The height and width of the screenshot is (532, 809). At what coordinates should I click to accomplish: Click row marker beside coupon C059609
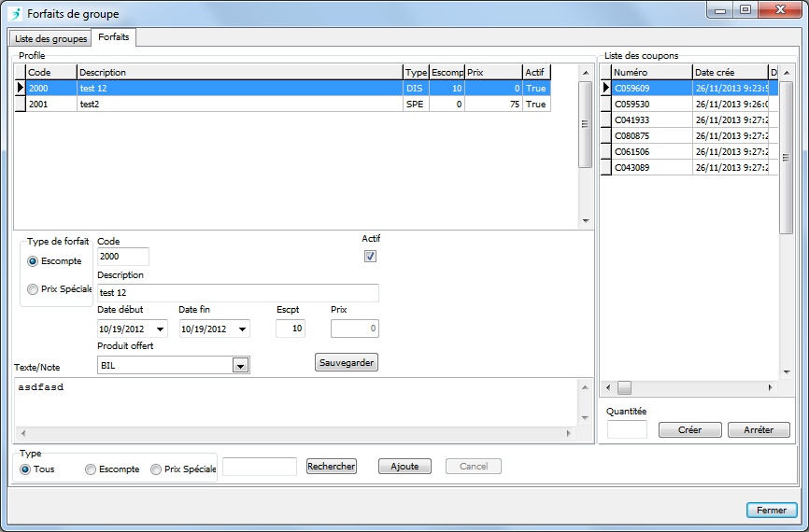pyautogui.click(x=605, y=89)
